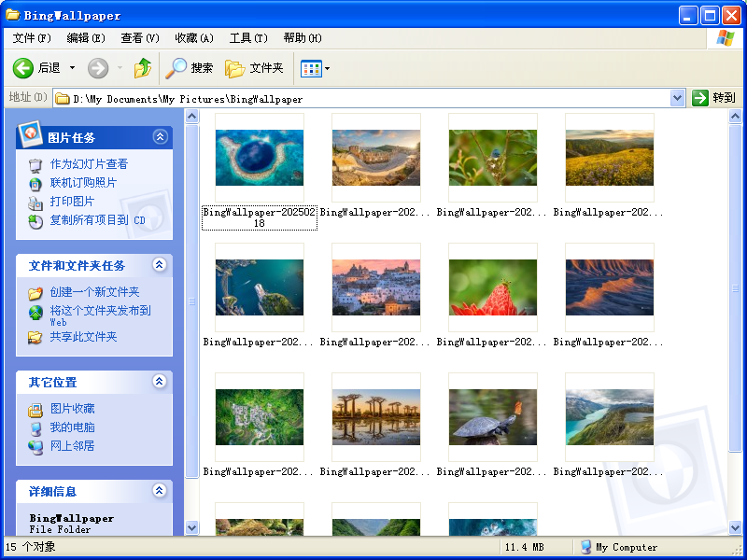Click the globe icon beside 将这个文件夹发布到
The width and height of the screenshot is (747, 560).
coord(35,313)
